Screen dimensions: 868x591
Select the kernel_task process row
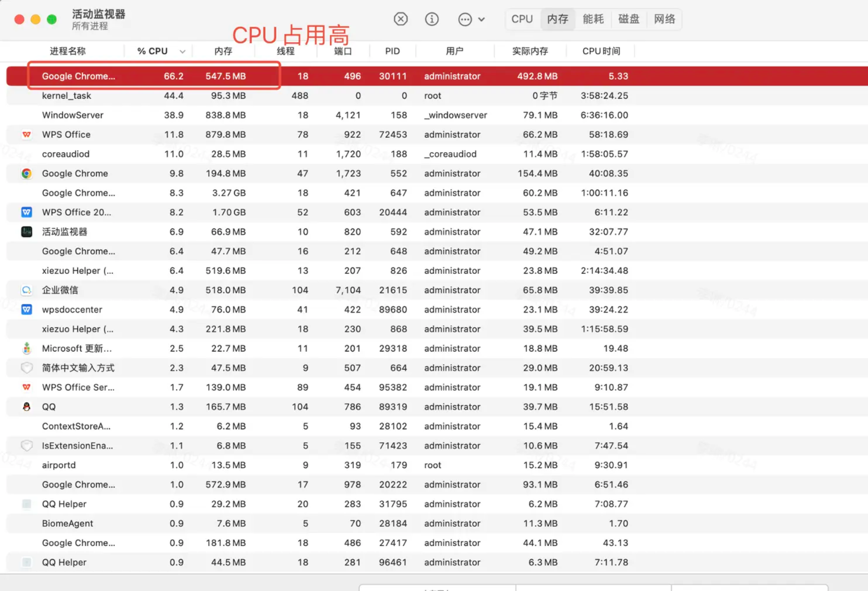pyautogui.click(x=437, y=95)
